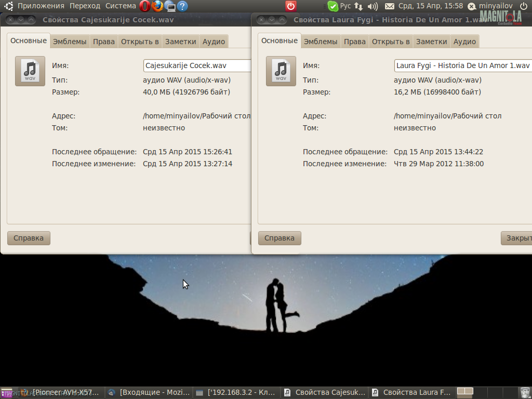Switch to Аудио tab in Cajesukarije window

pyautogui.click(x=214, y=42)
